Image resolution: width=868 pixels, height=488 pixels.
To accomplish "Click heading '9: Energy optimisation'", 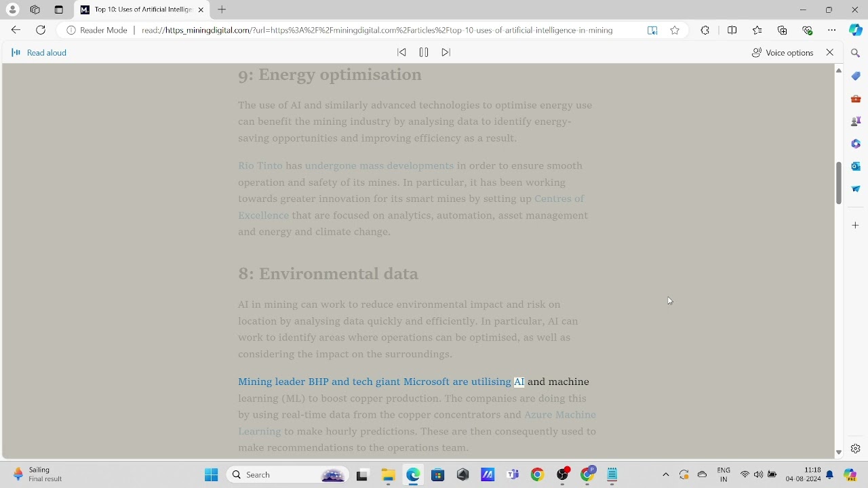I will pyautogui.click(x=330, y=75).
